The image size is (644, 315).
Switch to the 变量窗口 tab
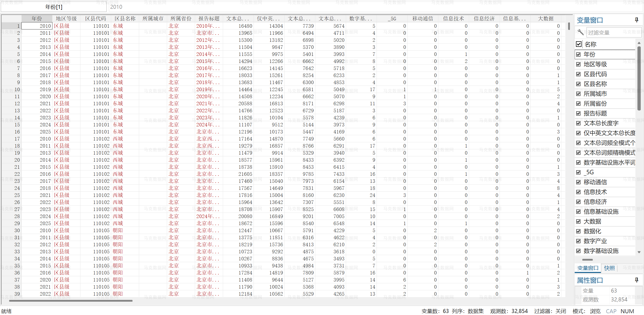[x=588, y=268]
